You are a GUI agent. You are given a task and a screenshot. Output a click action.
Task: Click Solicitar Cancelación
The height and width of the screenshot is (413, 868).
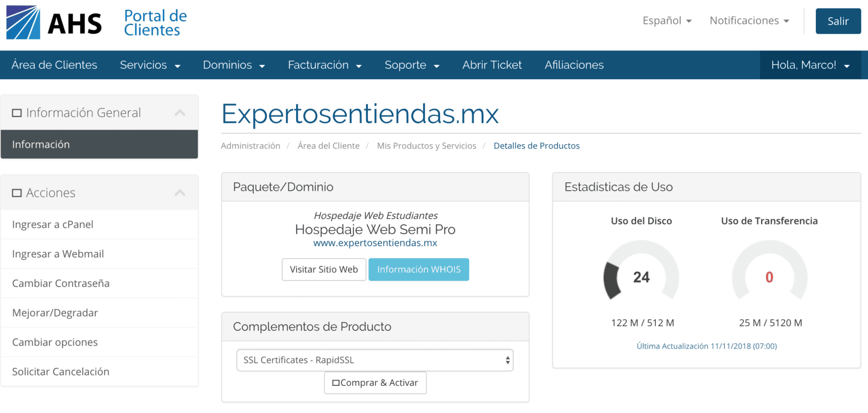tap(99, 371)
